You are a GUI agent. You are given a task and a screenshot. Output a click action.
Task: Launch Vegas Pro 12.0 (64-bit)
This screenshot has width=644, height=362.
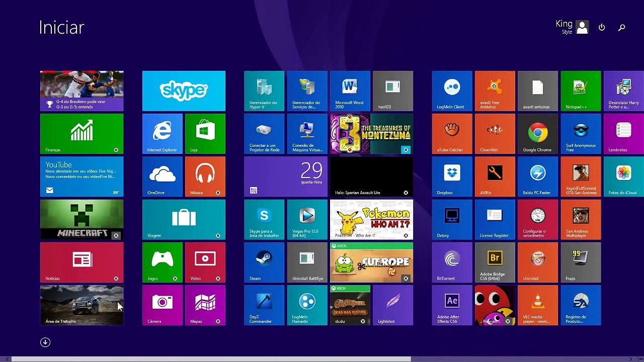point(307,220)
